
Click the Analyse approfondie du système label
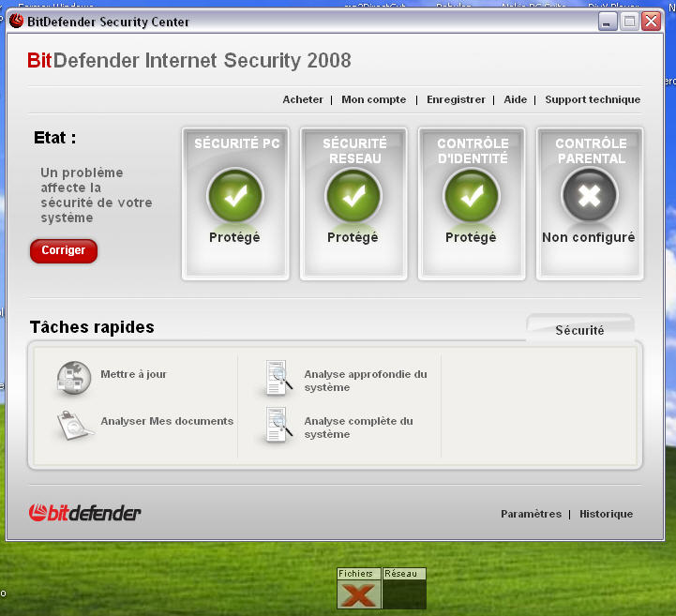tap(366, 381)
